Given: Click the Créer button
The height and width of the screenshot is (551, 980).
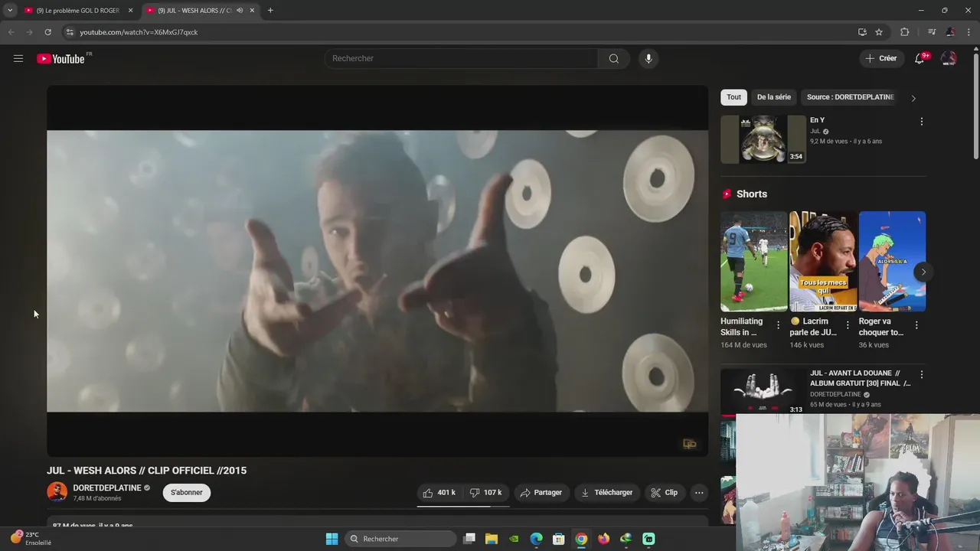Looking at the screenshot, I should [x=881, y=58].
